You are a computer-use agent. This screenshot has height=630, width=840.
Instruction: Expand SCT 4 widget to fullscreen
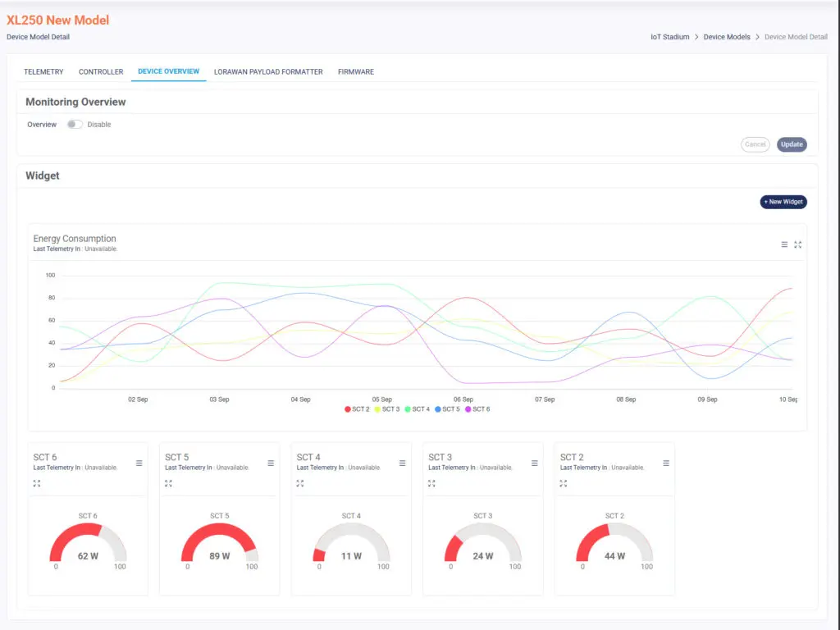coord(300,483)
